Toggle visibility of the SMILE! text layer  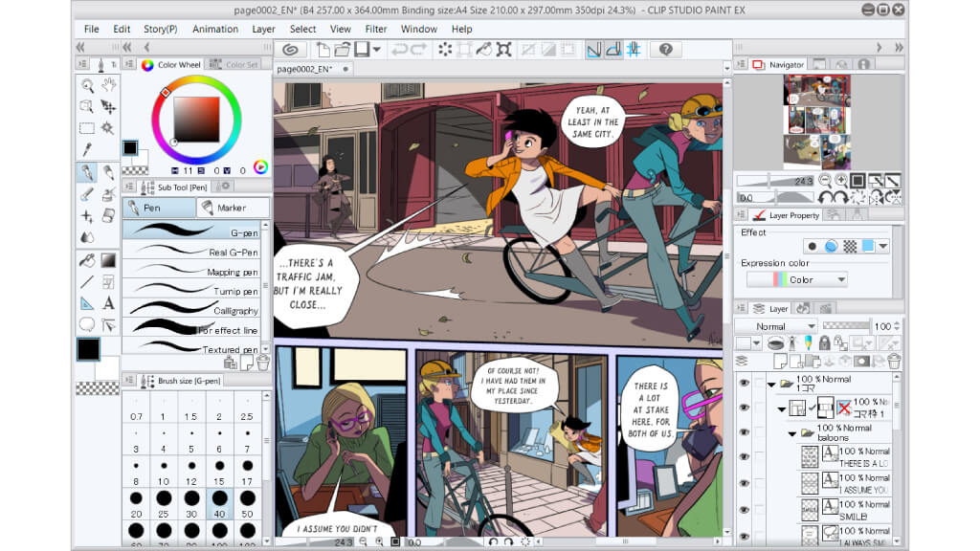click(744, 510)
